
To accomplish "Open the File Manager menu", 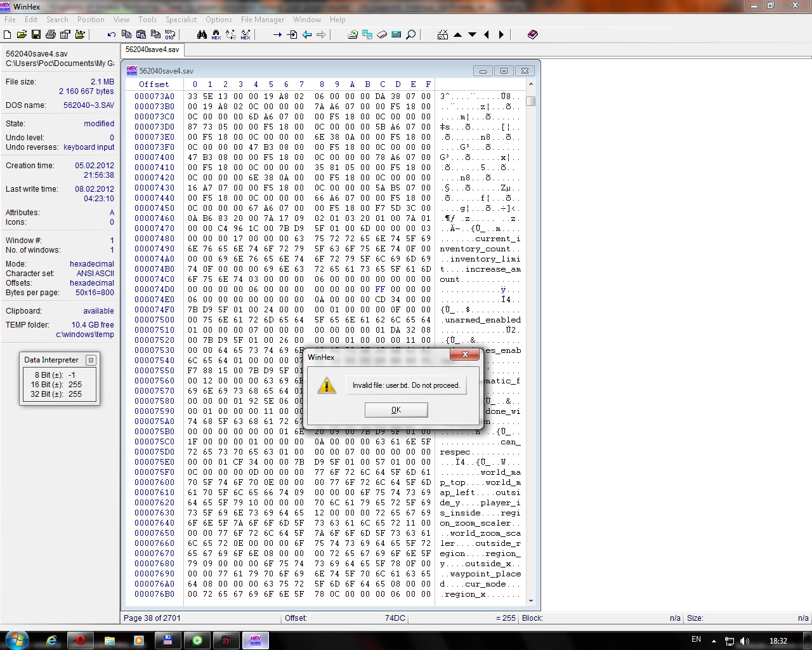I will tap(263, 20).
